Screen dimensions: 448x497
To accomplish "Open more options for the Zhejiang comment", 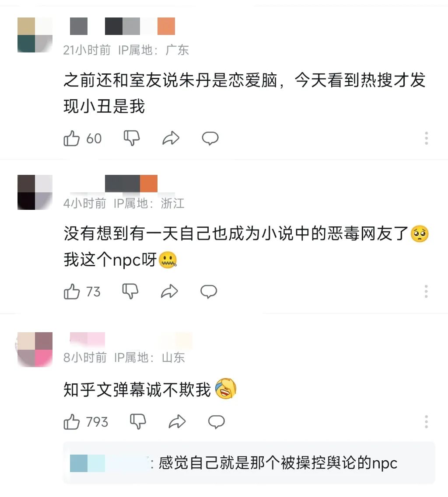I will tap(427, 291).
